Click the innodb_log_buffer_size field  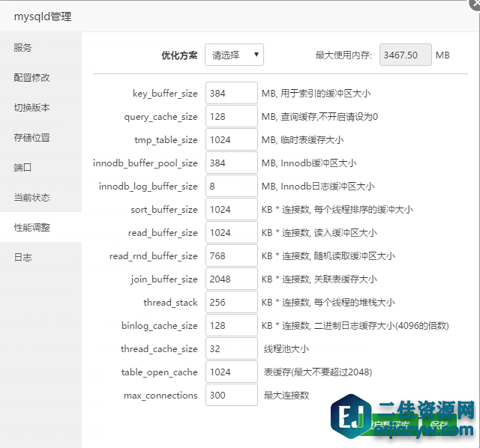point(232,186)
